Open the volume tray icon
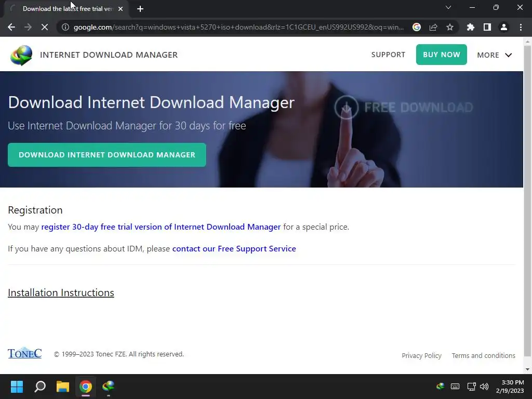 (x=484, y=387)
